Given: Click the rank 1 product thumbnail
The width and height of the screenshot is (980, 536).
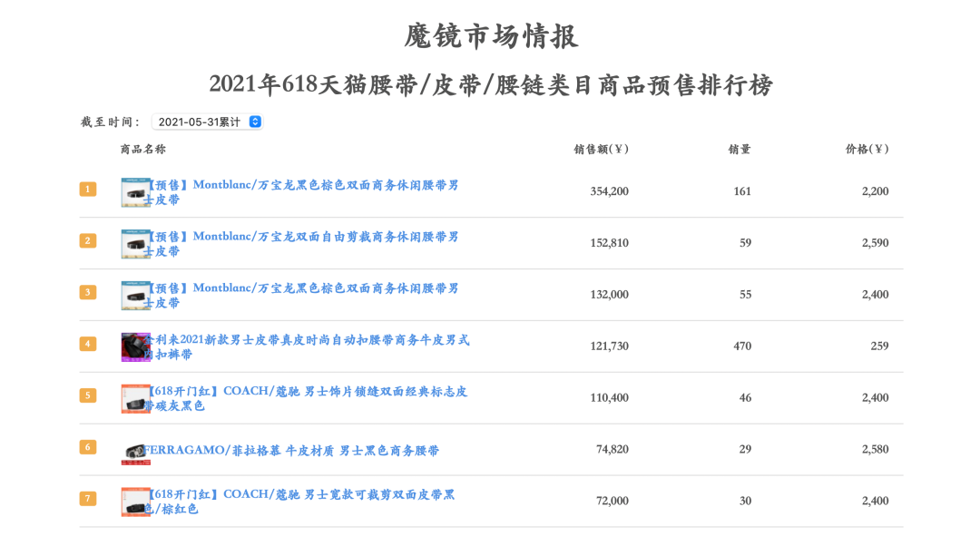Looking at the screenshot, I should click(x=135, y=192).
